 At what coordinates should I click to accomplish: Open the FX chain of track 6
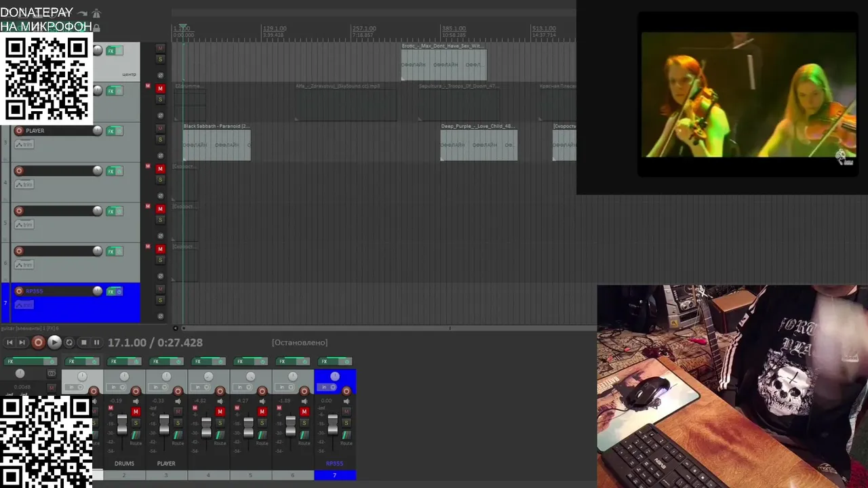coord(111,251)
